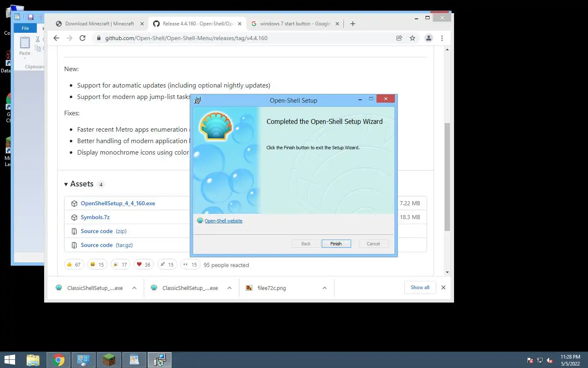Open the Open-Shell website link
The height and width of the screenshot is (368, 588).
(x=223, y=221)
